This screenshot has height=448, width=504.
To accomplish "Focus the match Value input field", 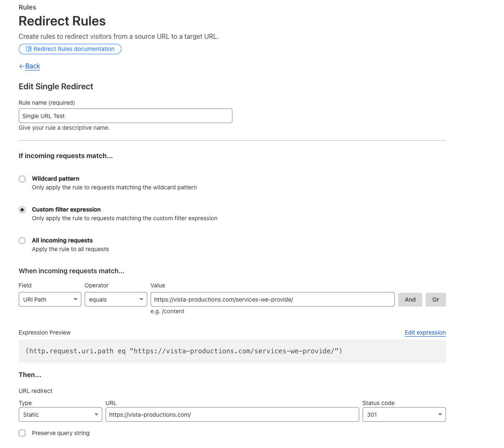I will pos(272,300).
